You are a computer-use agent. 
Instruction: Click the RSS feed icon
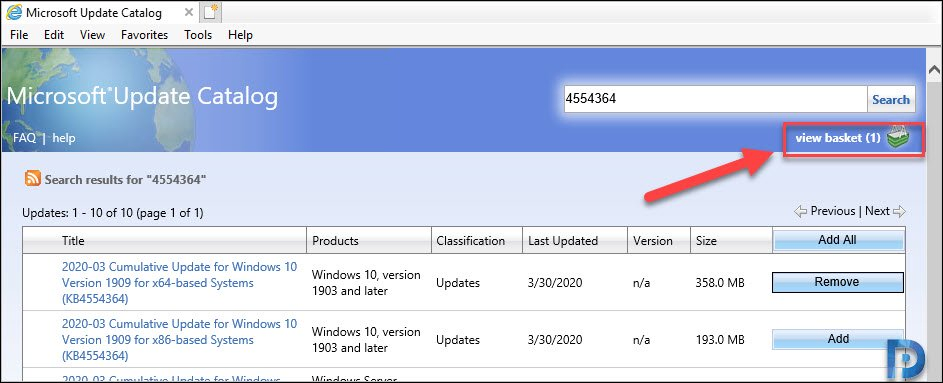pos(32,179)
